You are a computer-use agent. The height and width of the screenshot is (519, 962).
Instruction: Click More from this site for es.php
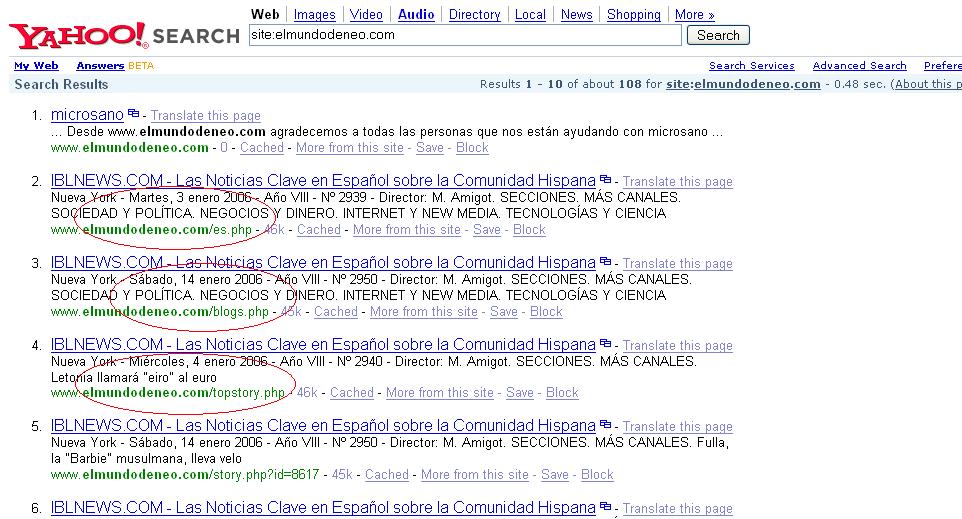[407, 229]
